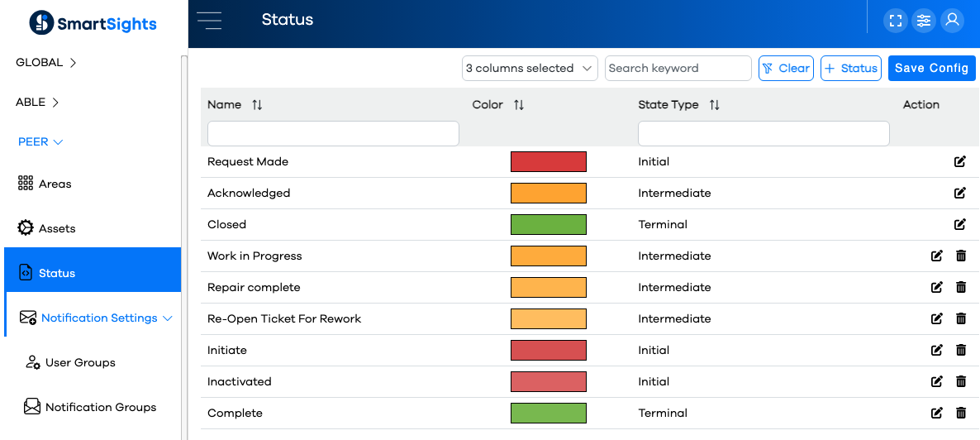The height and width of the screenshot is (440, 980).
Task: Click color swatch for Complete row
Action: [549, 413]
